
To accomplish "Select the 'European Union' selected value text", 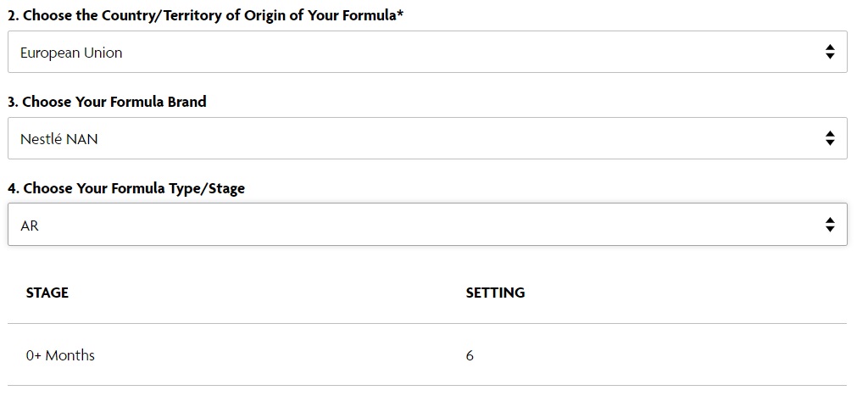I will point(71,53).
